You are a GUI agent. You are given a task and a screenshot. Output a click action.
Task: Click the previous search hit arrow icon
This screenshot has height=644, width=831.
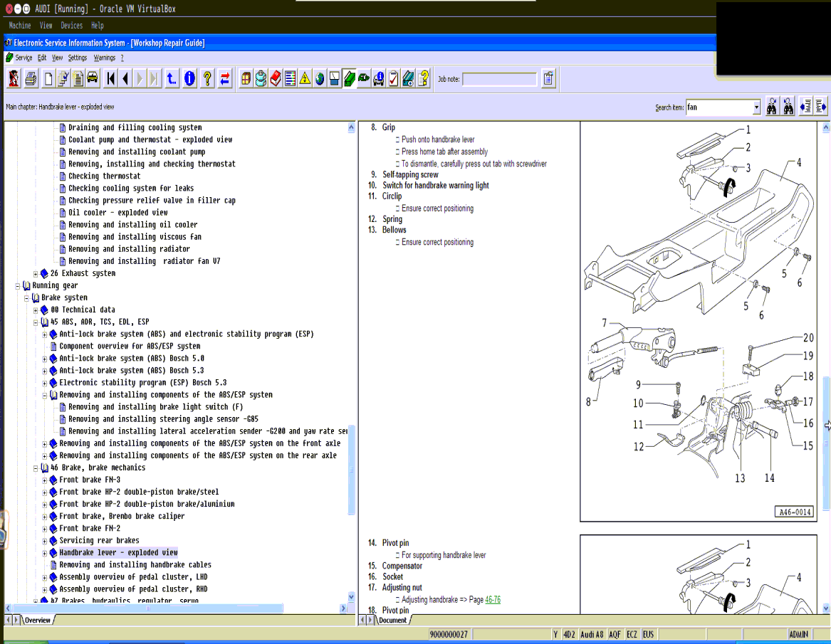tap(805, 107)
